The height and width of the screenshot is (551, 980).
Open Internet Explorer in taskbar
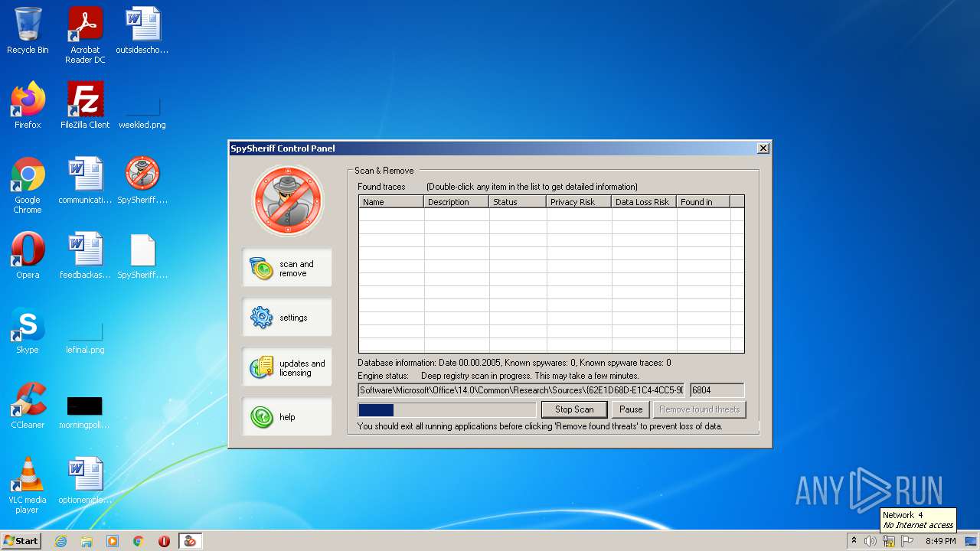tap(60, 541)
